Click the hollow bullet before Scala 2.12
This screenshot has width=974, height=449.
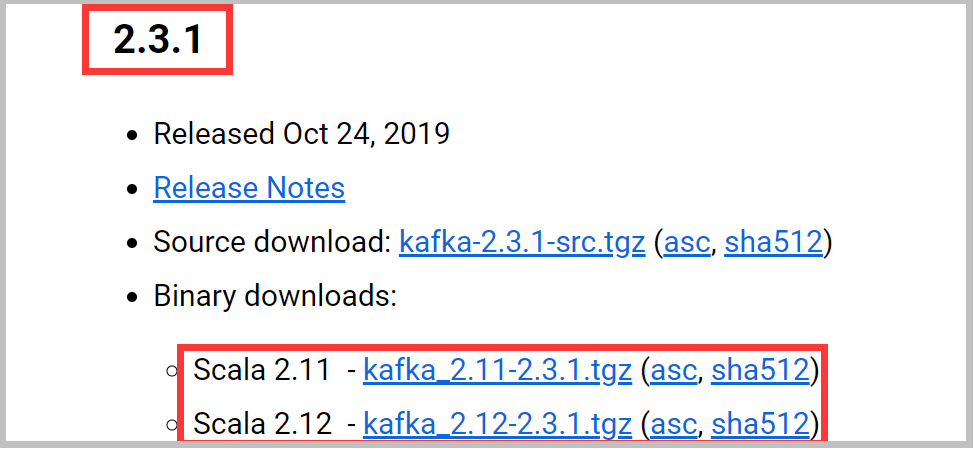pyautogui.click(x=172, y=425)
